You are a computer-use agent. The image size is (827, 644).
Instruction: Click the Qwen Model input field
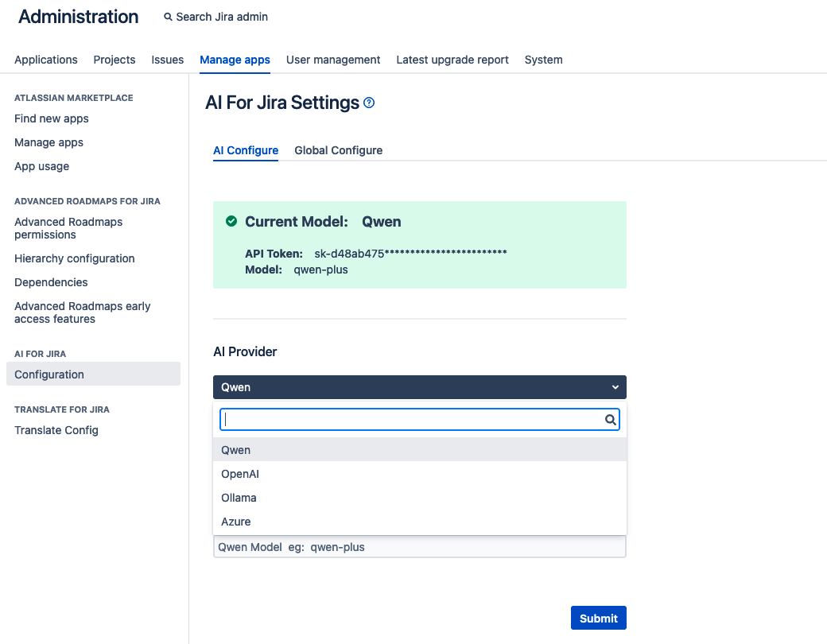tap(420, 547)
